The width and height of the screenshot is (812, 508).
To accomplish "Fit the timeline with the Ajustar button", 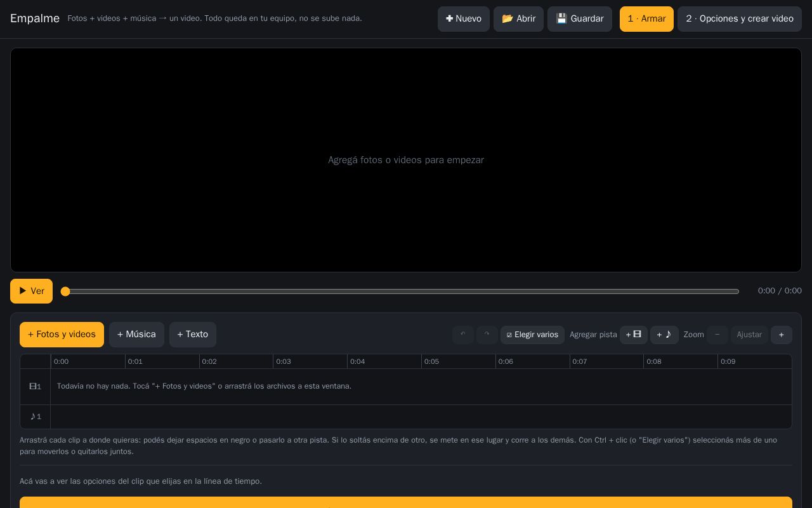I will coord(749,335).
